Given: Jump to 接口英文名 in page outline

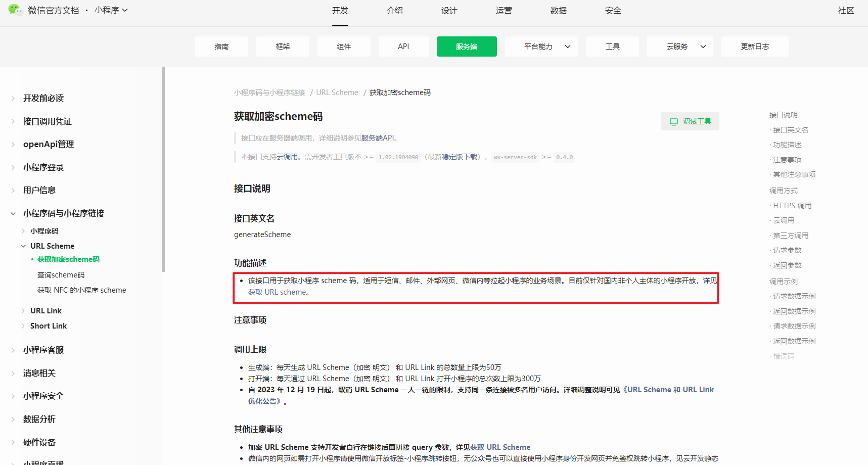Looking at the screenshot, I should (x=791, y=130).
